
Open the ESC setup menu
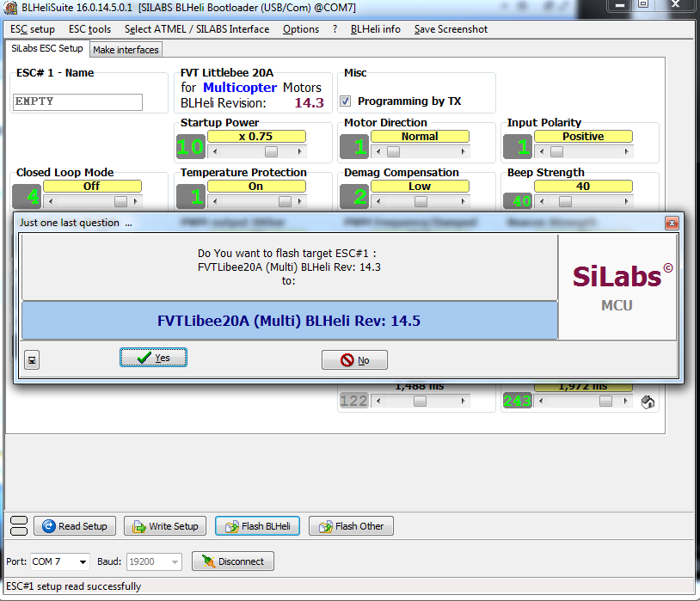tap(33, 29)
